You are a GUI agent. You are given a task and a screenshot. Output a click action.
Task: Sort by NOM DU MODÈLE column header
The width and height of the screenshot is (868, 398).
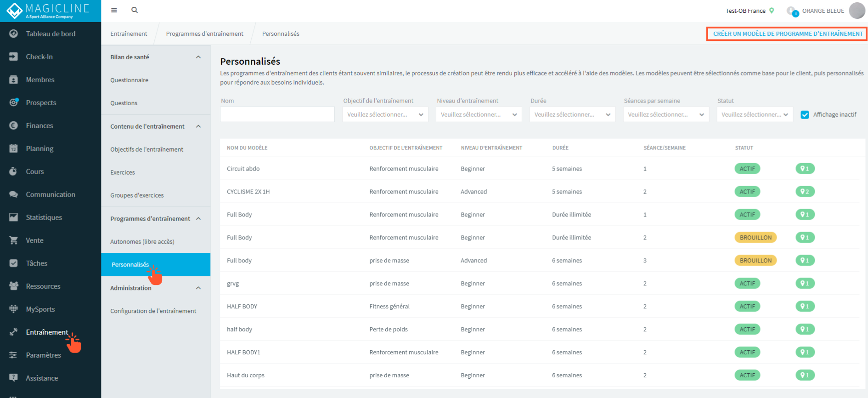click(x=247, y=148)
